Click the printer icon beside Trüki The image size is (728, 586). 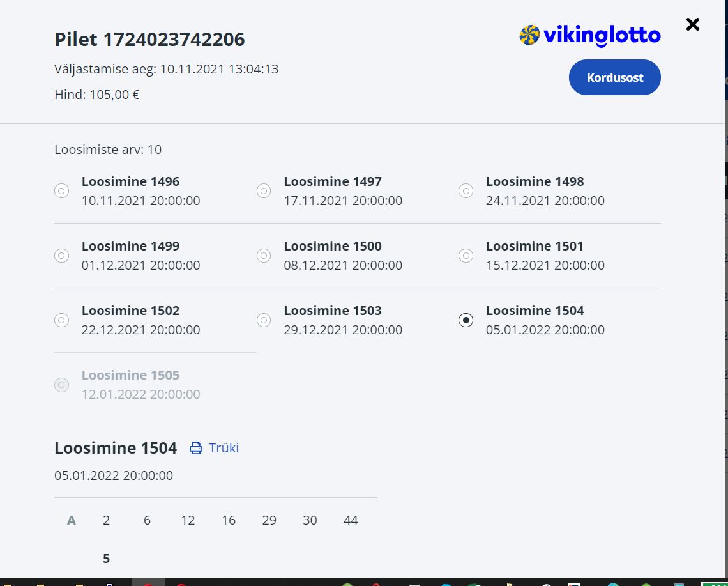click(196, 448)
